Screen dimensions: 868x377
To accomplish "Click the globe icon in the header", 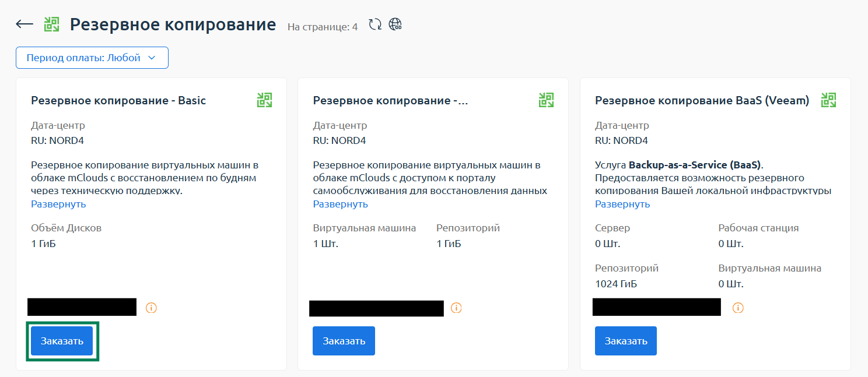I will (x=395, y=24).
